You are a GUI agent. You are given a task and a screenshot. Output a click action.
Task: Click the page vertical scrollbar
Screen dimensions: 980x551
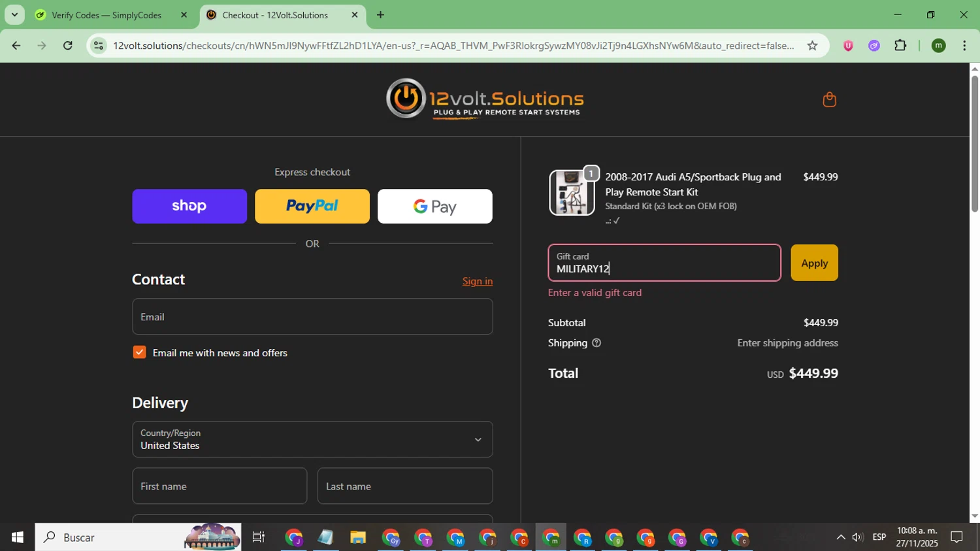pos(975,144)
